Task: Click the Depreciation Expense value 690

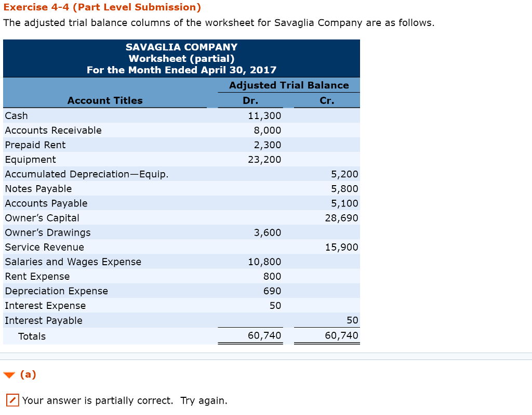Action: click(272, 291)
